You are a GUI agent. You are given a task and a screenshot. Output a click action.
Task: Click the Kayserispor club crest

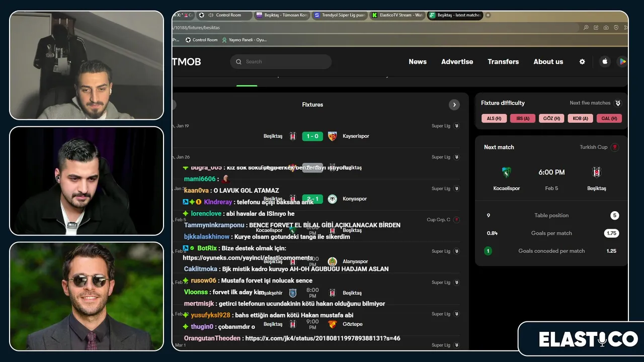332,136
